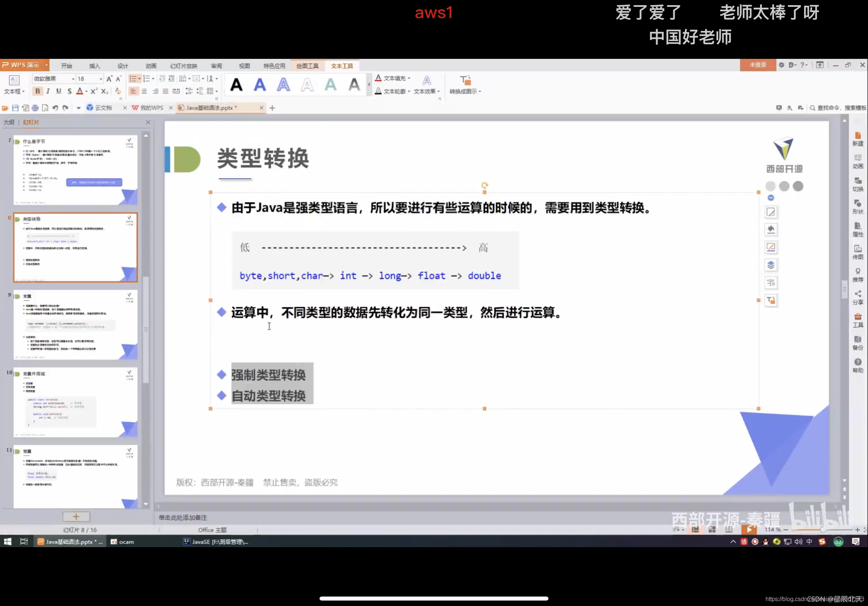The image size is (868, 606).
Task: Open the 幻灯片放映 ribbon tab
Action: coord(184,66)
